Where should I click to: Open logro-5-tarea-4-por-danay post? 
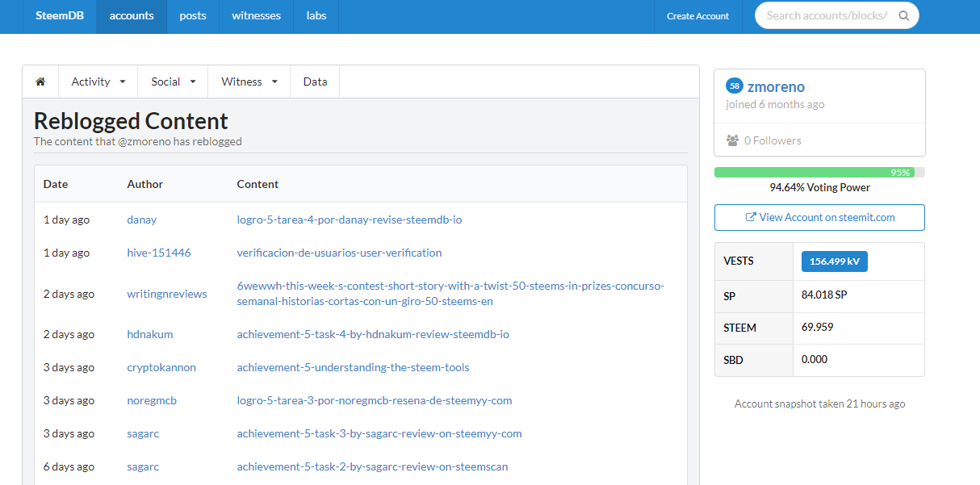(350, 220)
